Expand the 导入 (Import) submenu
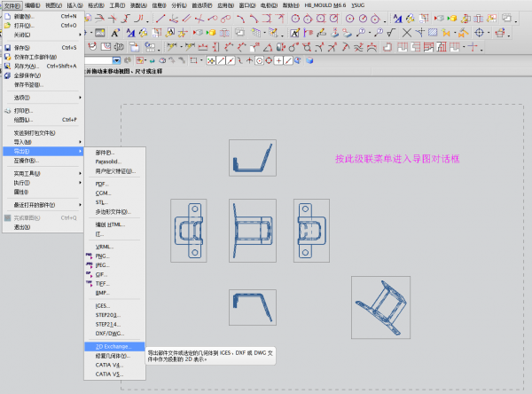The height and width of the screenshot is (394, 532). click(x=43, y=142)
